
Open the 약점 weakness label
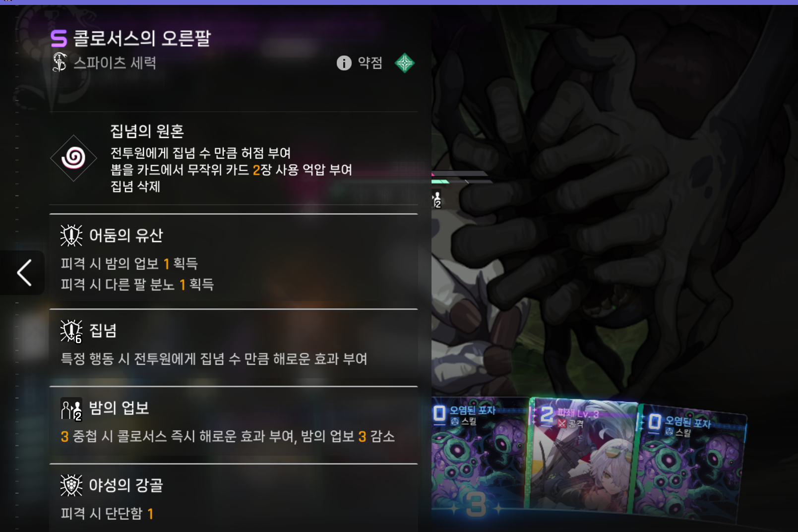(370, 63)
